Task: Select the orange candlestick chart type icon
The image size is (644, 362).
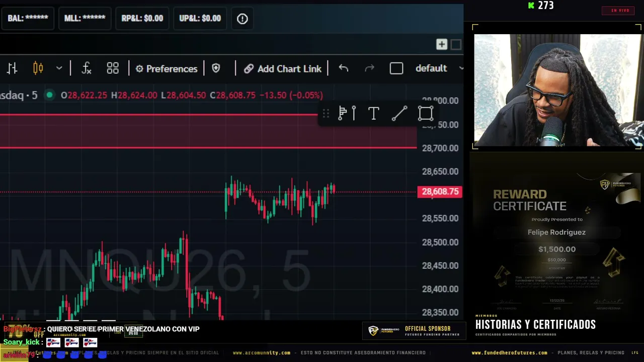Action: point(38,68)
